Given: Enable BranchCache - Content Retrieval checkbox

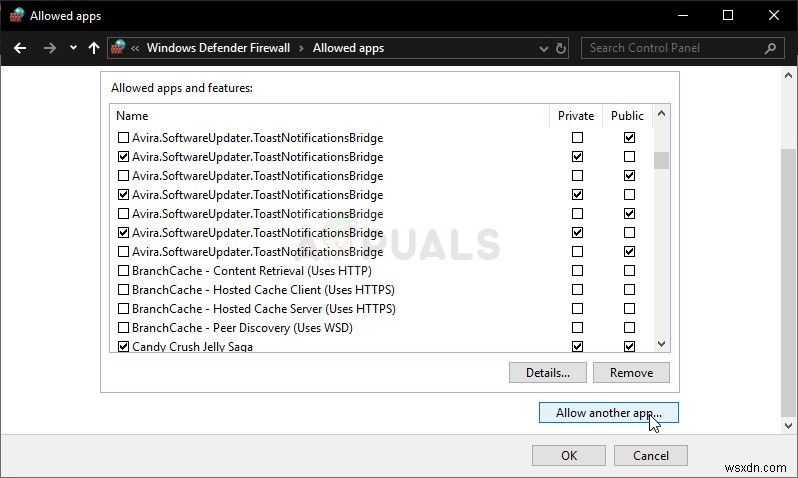Looking at the screenshot, I should tap(123, 271).
